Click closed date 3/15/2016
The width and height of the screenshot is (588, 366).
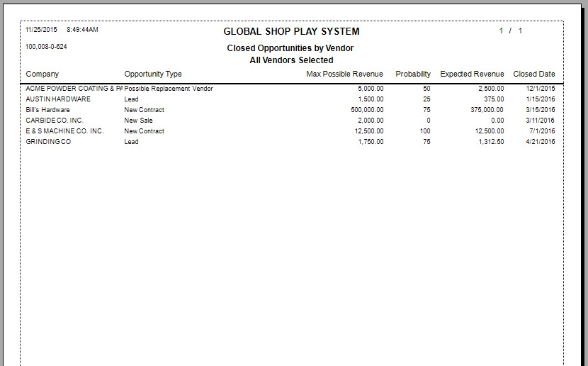tap(541, 110)
